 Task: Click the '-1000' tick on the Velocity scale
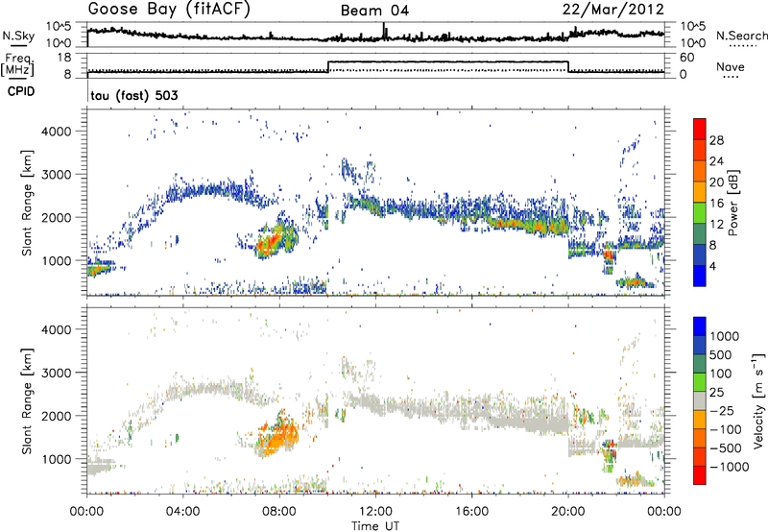(729, 467)
